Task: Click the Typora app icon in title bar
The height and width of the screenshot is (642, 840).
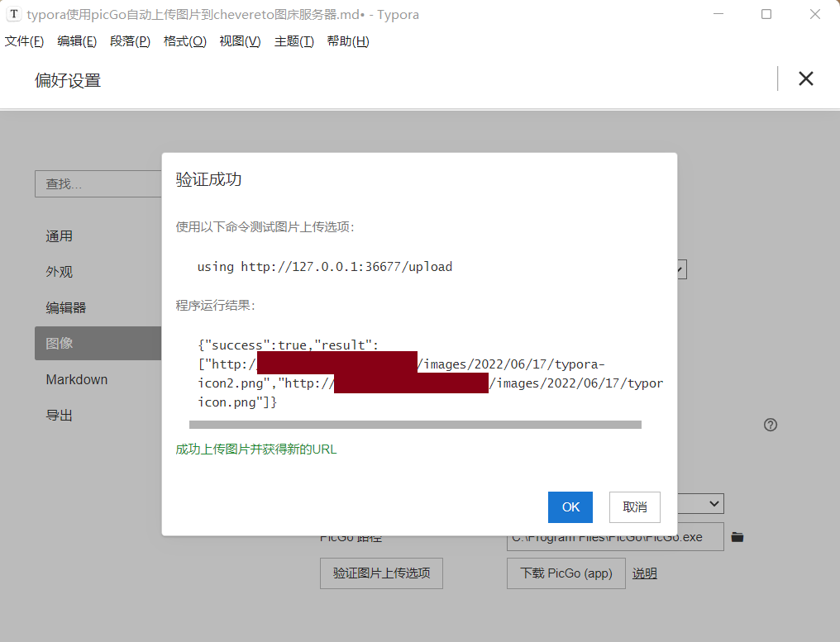Action: (x=13, y=14)
